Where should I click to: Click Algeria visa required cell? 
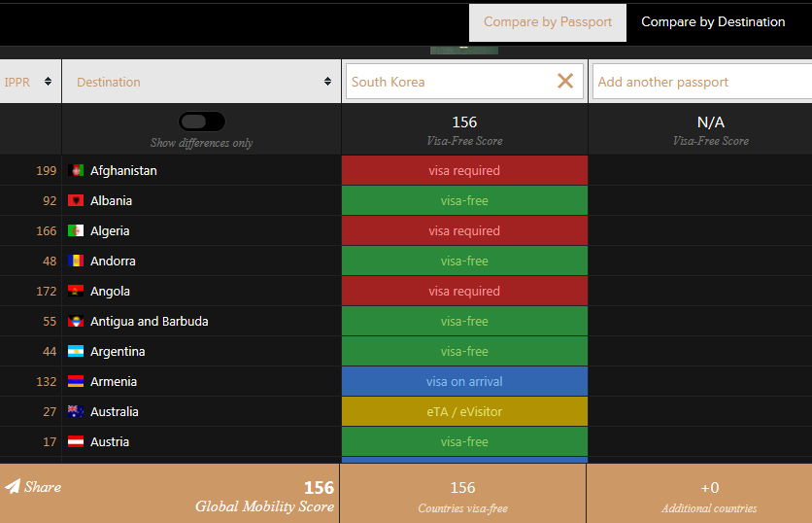pos(464,230)
